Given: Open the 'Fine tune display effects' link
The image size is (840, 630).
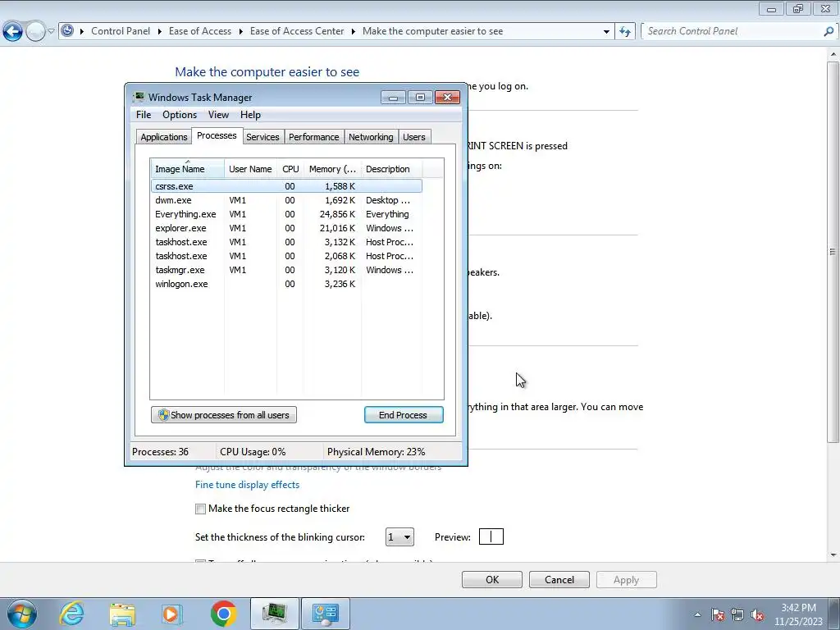Looking at the screenshot, I should point(248,485).
